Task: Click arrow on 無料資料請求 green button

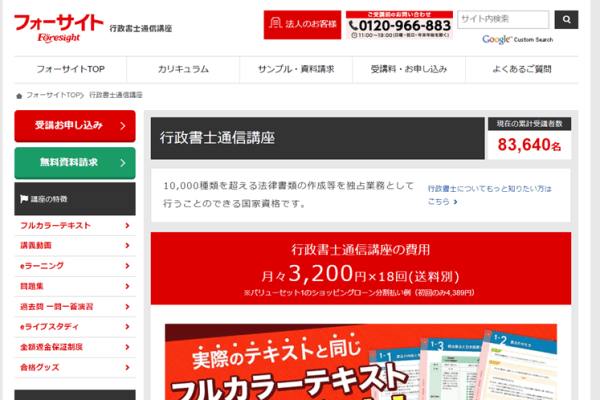Action: point(122,162)
